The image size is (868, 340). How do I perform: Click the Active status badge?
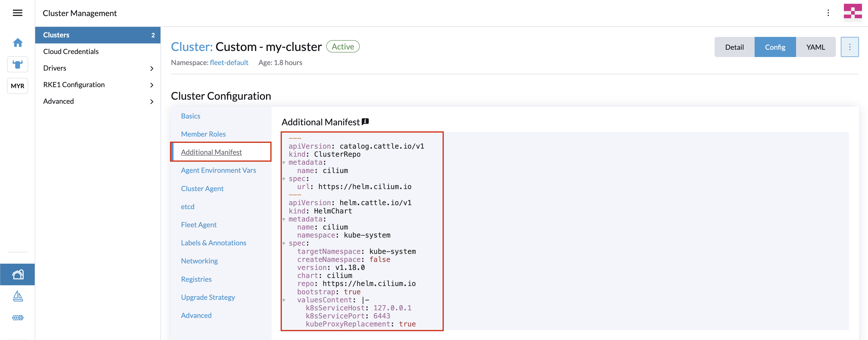(x=343, y=47)
